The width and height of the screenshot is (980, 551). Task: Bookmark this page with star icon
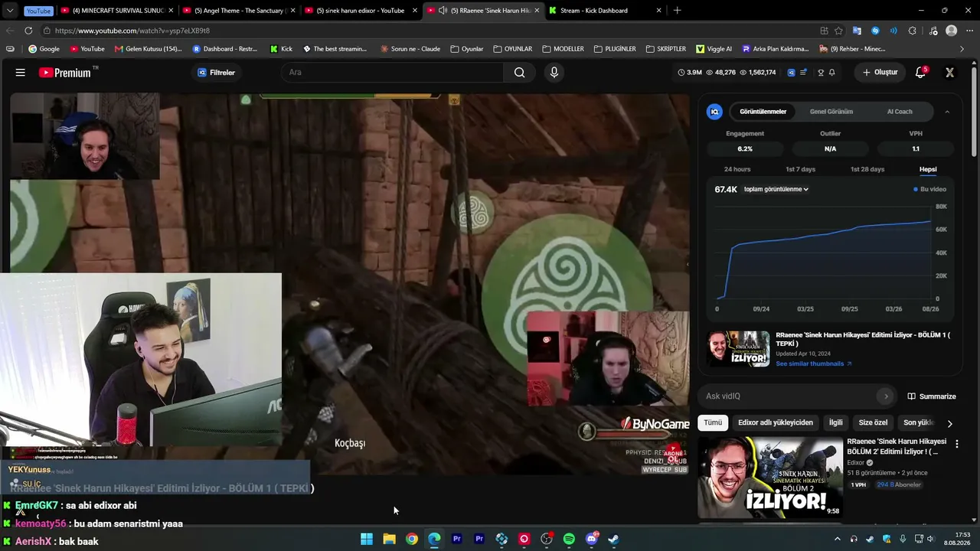pos(838,31)
